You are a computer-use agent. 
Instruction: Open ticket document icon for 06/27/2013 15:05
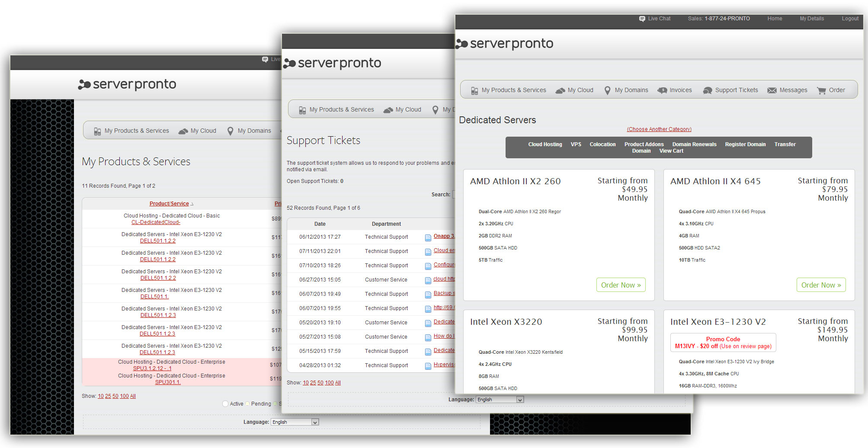(x=428, y=280)
